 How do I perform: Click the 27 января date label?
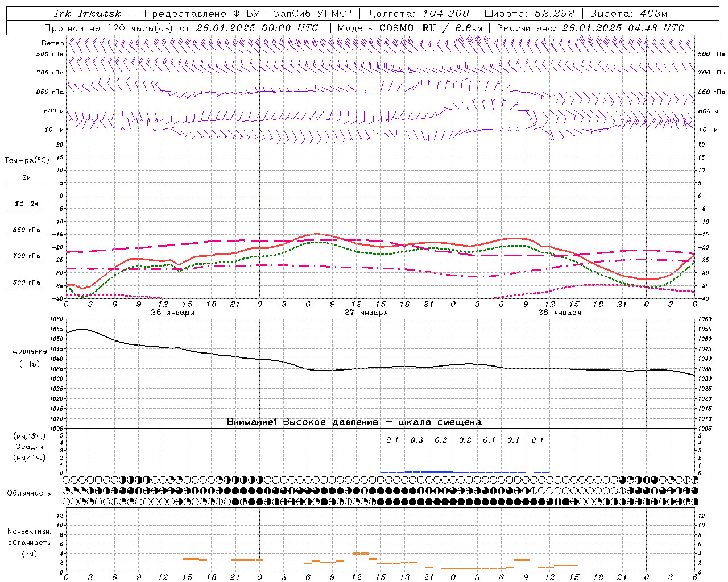[366, 313]
